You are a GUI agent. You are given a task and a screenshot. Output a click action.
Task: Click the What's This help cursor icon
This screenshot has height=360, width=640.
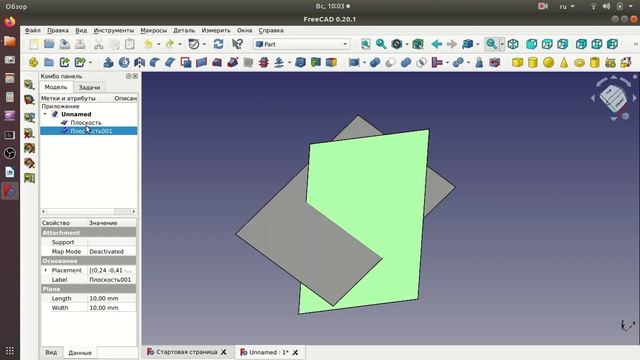tap(237, 44)
